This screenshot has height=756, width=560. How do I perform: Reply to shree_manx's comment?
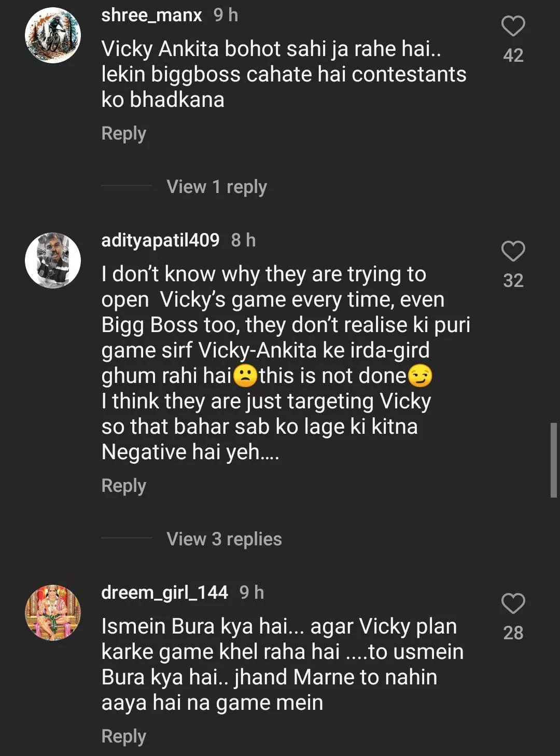[x=123, y=133]
